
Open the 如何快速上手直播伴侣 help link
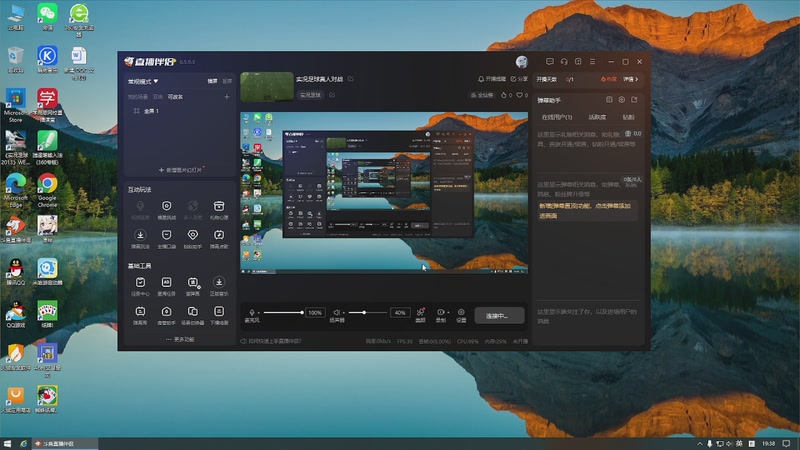pos(271,341)
